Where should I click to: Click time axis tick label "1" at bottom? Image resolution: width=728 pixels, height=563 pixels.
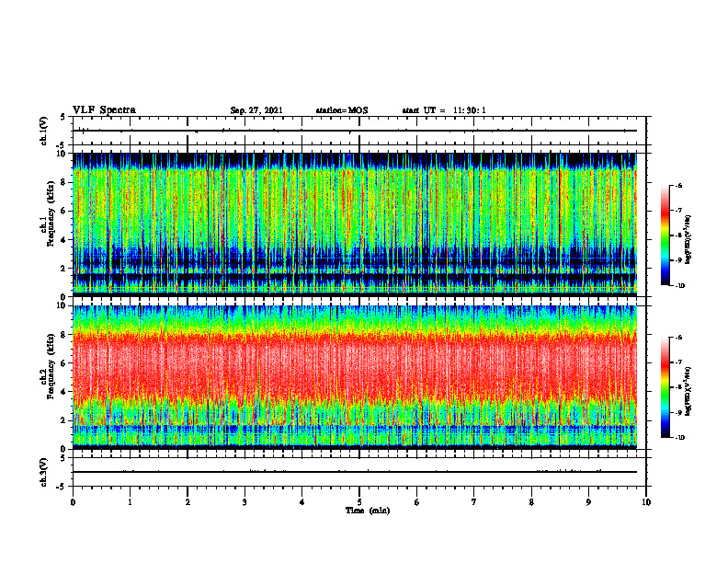tap(130, 502)
